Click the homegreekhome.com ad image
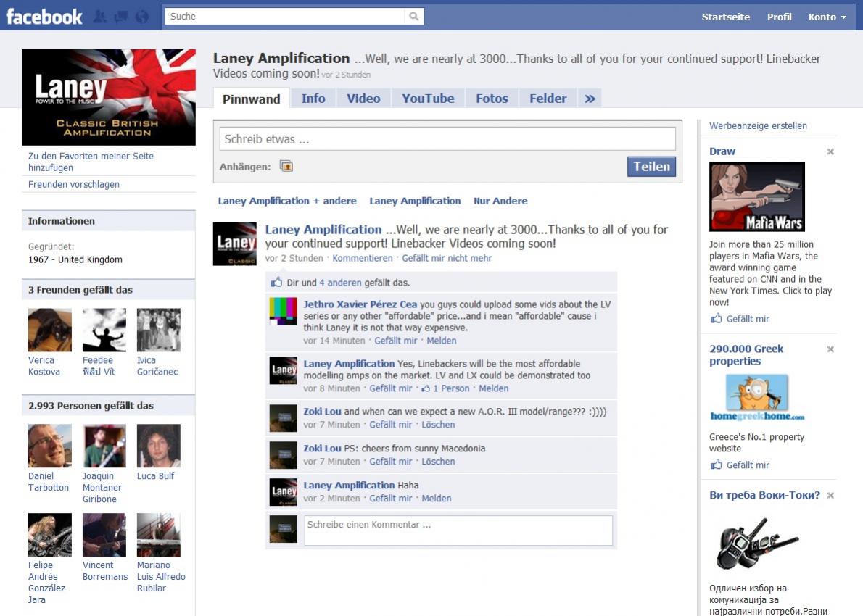 (757, 398)
